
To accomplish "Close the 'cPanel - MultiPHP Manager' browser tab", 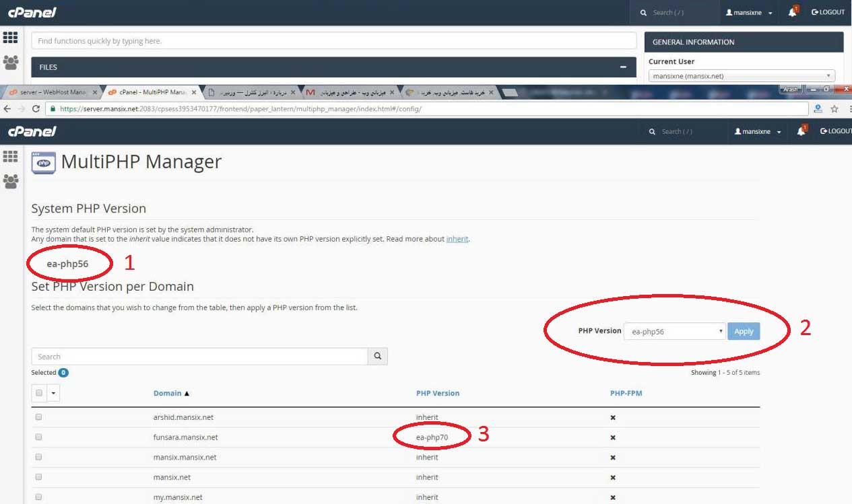I will click(194, 92).
